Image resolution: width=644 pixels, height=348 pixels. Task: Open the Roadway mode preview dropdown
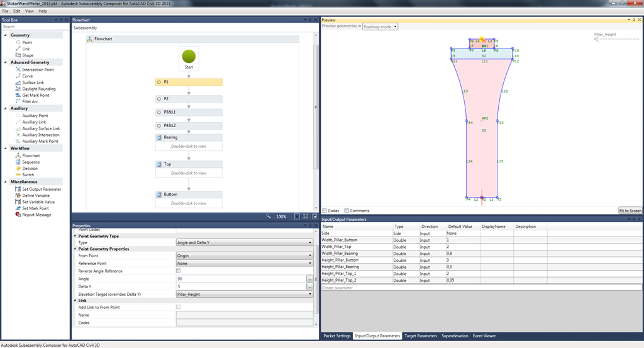380,26
